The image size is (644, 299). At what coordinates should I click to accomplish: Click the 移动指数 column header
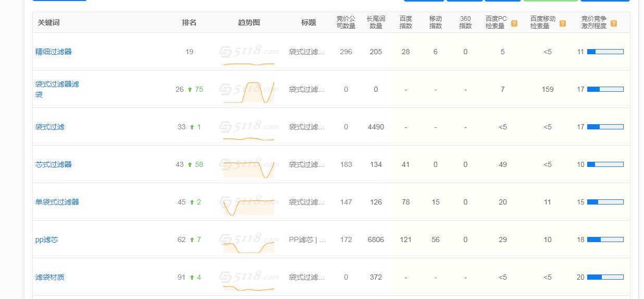pos(436,22)
